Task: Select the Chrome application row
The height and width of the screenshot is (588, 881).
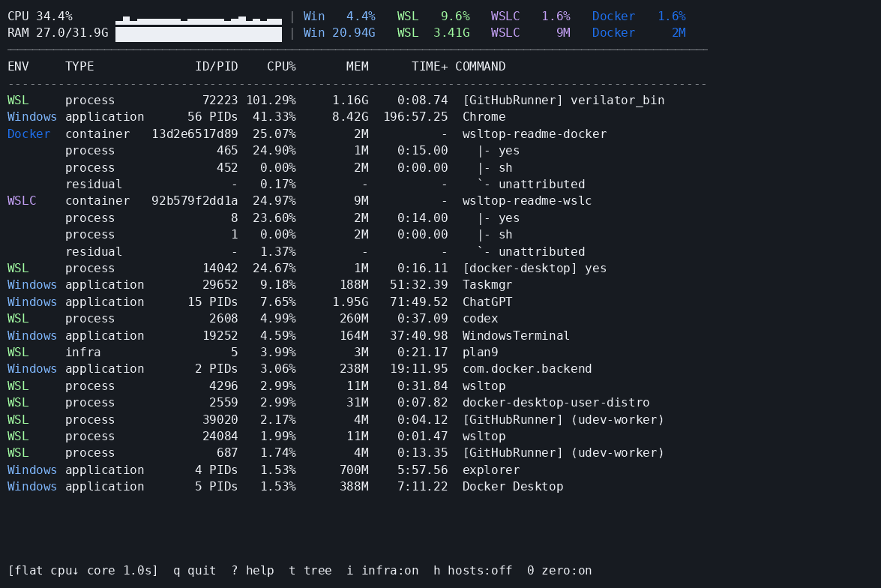Action: [x=256, y=117]
